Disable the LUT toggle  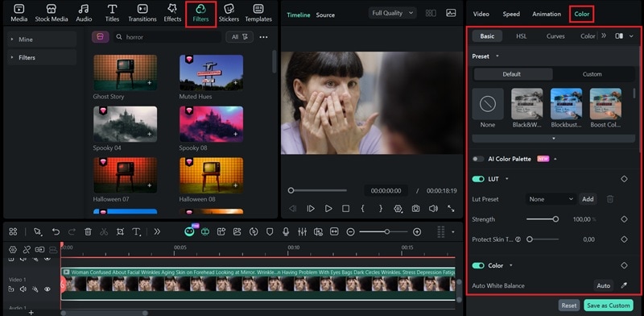pos(478,179)
